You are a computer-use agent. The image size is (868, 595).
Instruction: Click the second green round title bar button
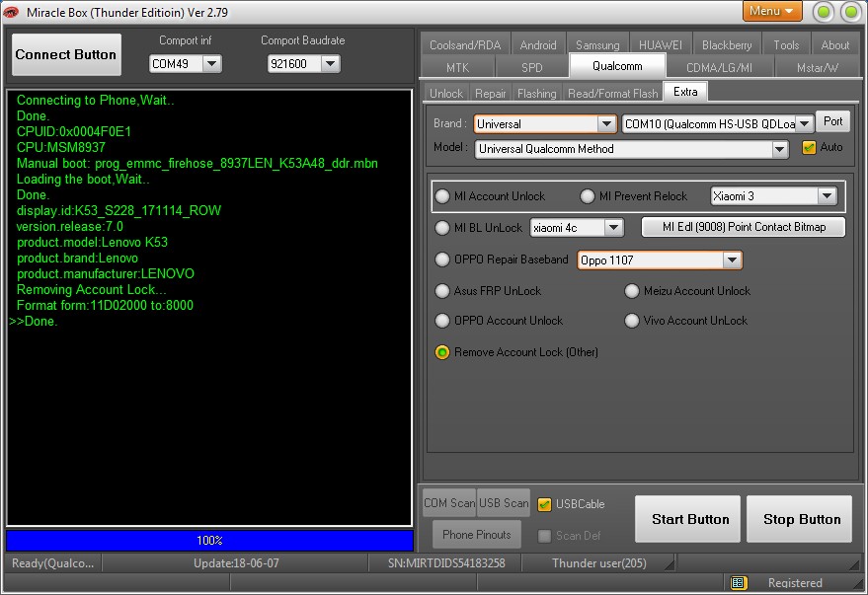851,12
